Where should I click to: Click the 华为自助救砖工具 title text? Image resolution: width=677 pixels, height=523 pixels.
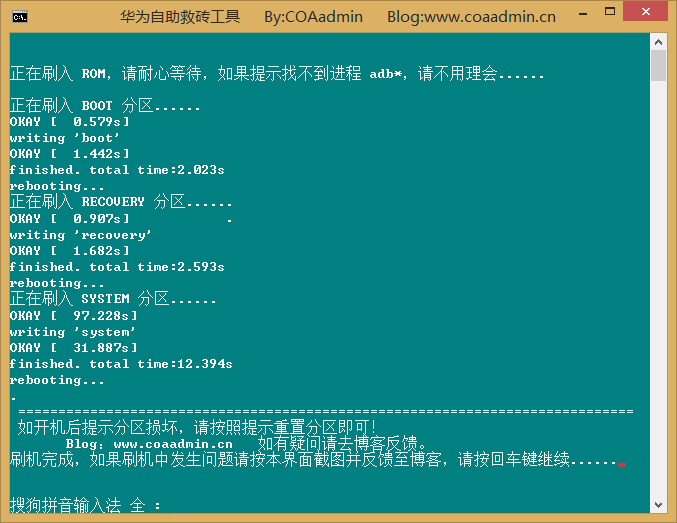[x=180, y=17]
